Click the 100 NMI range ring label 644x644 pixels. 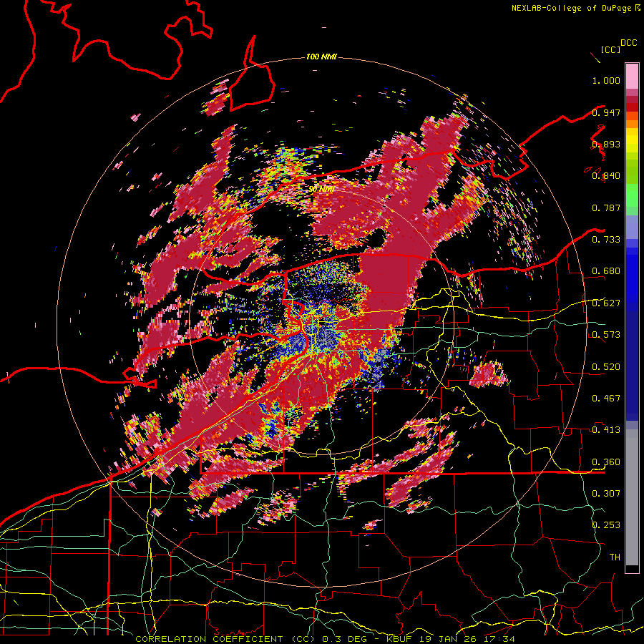click(321, 57)
